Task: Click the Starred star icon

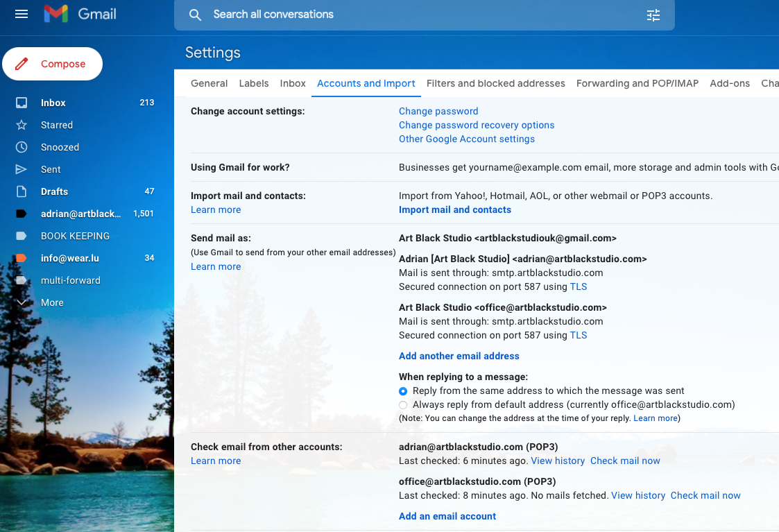Action: point(22,125)
